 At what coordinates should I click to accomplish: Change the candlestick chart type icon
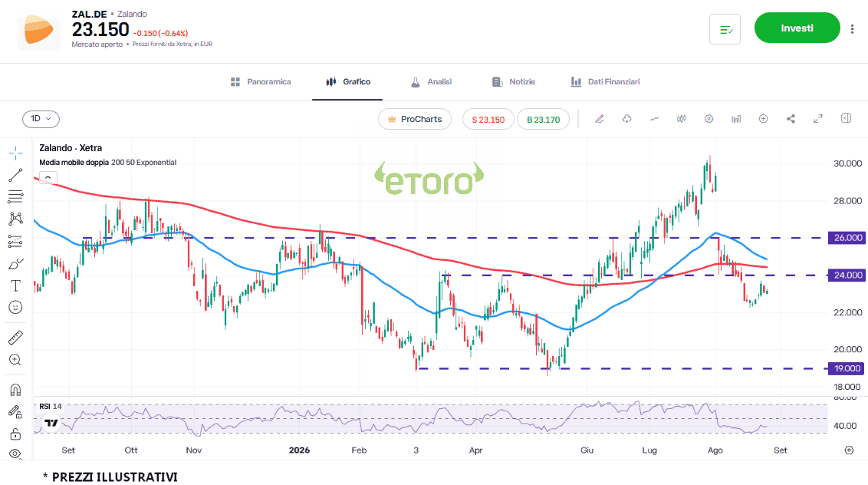click(682, 119)
